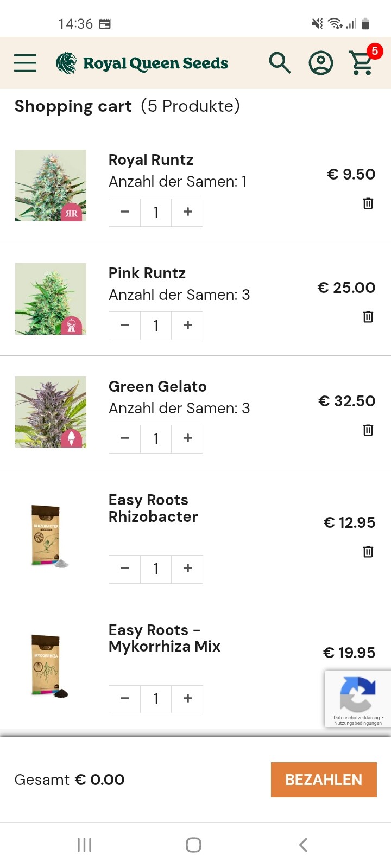Open the hamburger navigation menu
Image resolution: width=391 pixels, height=868 pixels.
click(x=25, y=63)
